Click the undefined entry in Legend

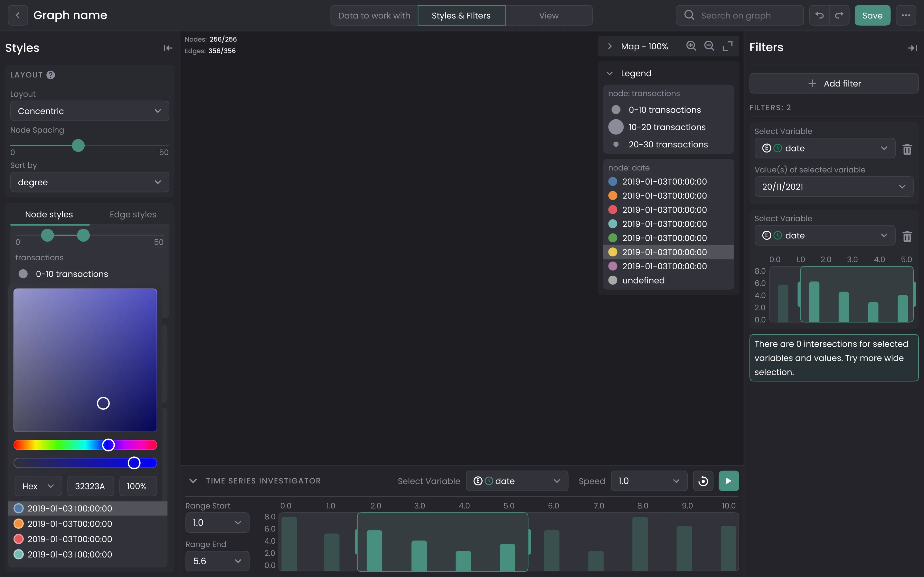click(x=668, y=280)
